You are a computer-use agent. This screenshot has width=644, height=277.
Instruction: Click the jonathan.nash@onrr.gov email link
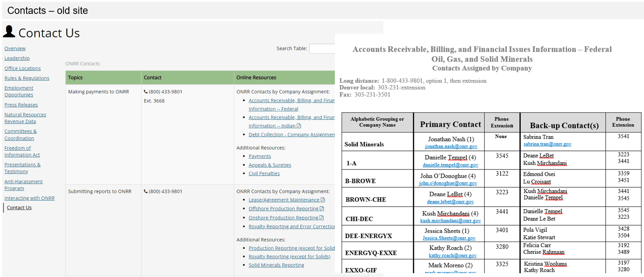451,146
